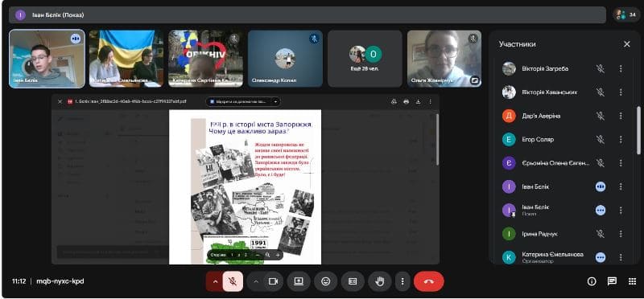Close the Участники side panel
The height and width of the screenshot is (299, 644).
pyautogui.click(x=627, y=44)
